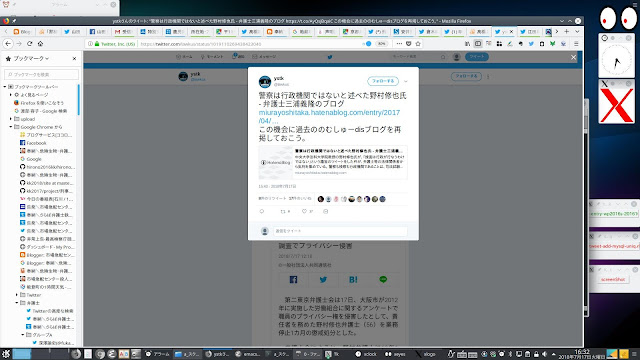Open the Bluetooth tray icon
Image resolution: width=640 pixels, height=360 pixels.
(x=510, y=354)
